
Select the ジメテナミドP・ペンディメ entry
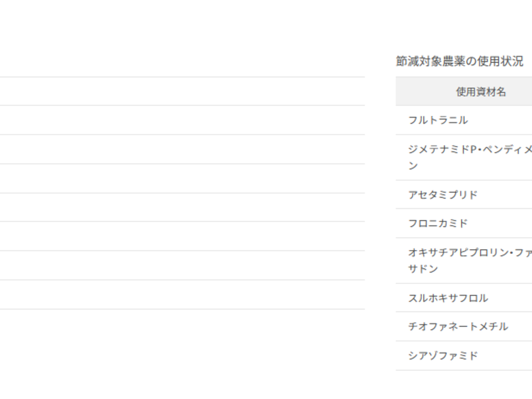point(470,149)
